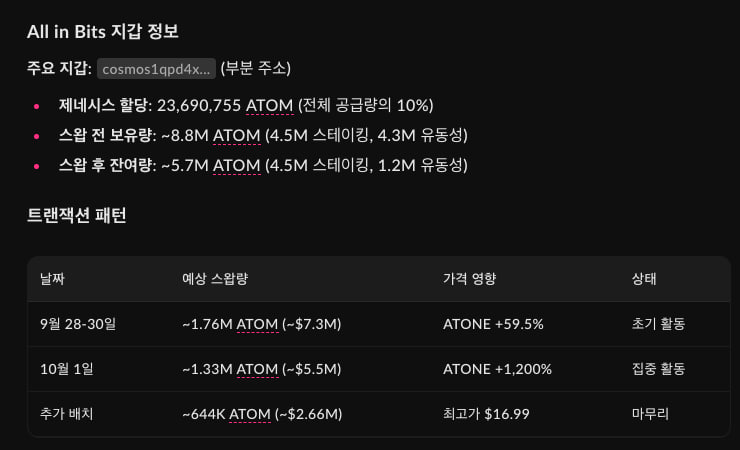Click the "~644K ATOM (~$2.66M)" swap cell
The height and width of the screenshot is (450, 740).
coord(262,413)
